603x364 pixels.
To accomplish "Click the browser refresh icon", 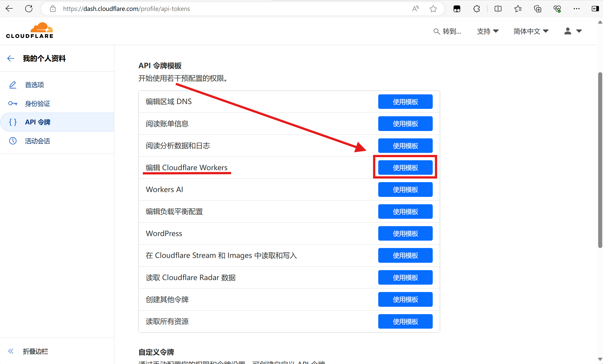I will (x=29, y=9).
